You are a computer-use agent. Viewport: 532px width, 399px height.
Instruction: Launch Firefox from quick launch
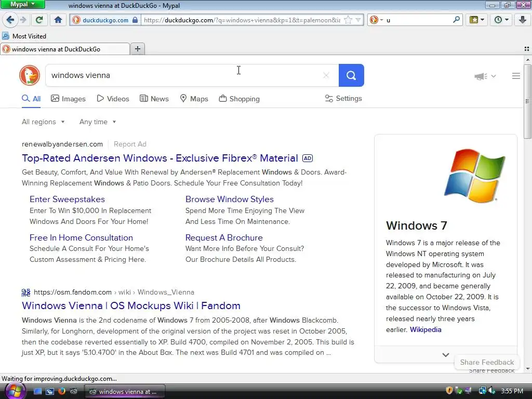(61, 391)
